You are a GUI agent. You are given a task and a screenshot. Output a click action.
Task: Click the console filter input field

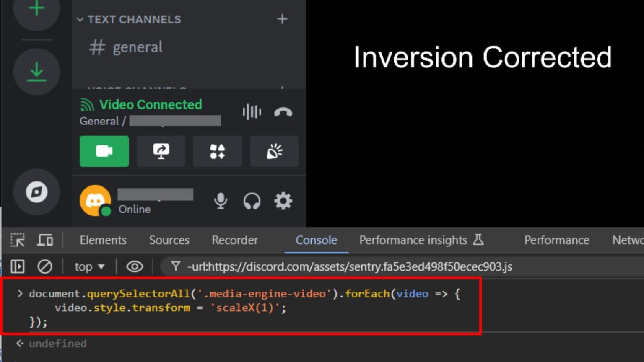(x=335, y=266)
